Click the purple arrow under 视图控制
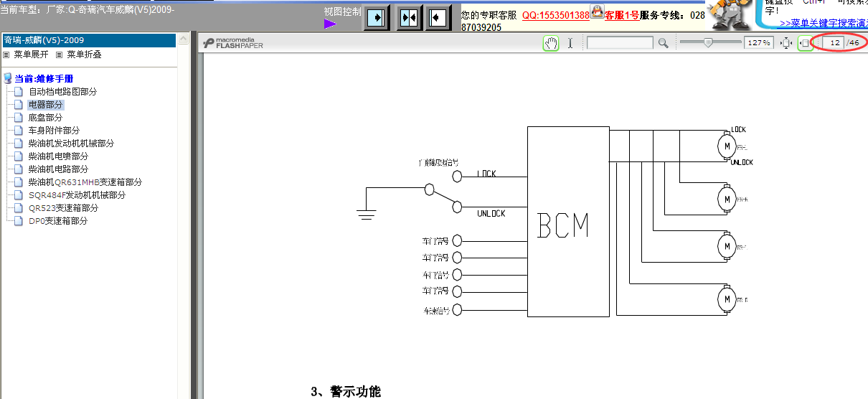This screenshot has height=399, width=868. coord(330,24)
